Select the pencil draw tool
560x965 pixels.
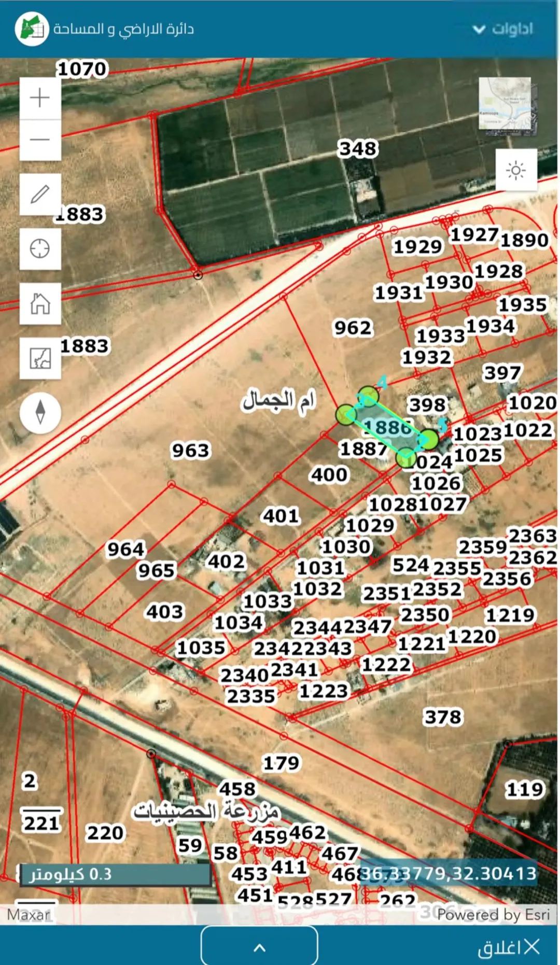point(40,194)
